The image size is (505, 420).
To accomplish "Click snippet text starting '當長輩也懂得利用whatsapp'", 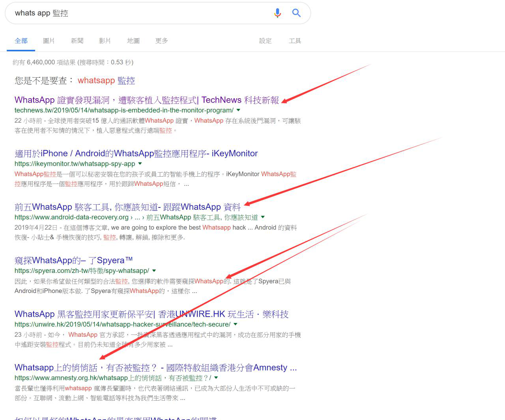I will point(155,393).
